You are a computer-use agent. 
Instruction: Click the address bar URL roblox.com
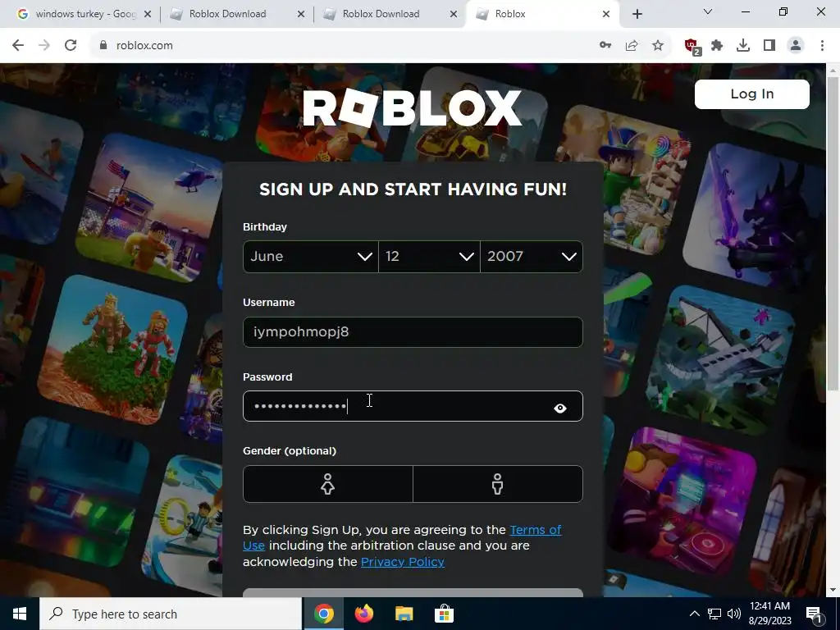(144, 46)
